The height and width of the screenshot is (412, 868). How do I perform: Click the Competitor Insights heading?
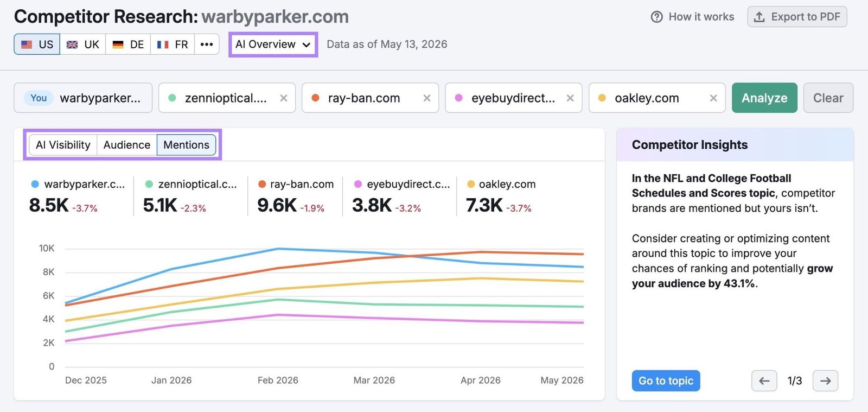(x=690, y=145)
